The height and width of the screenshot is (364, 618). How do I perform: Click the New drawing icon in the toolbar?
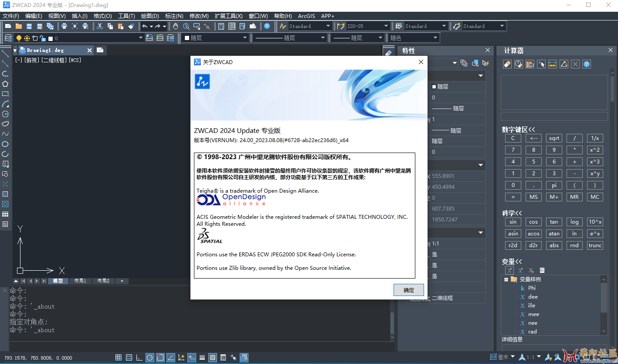point(7,26)
